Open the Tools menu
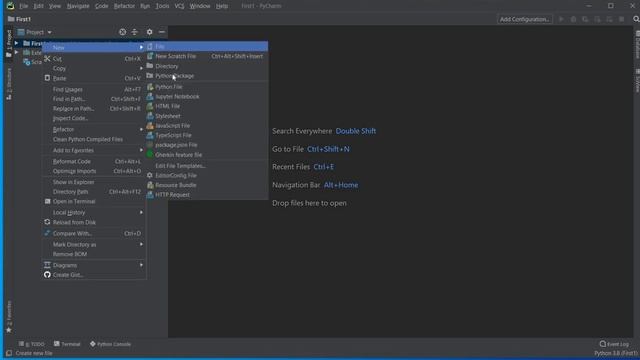 click(162, 6)
